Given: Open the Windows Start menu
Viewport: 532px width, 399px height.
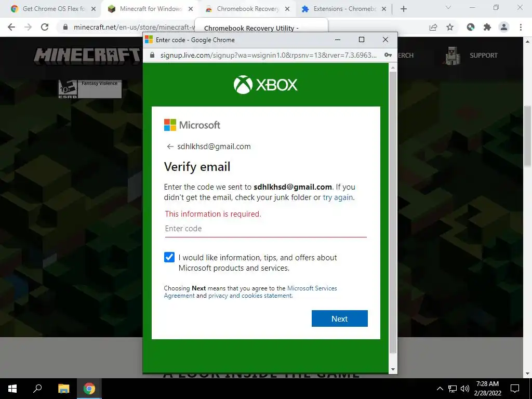Looking at the screenshot, I should (x=12, y=389).
